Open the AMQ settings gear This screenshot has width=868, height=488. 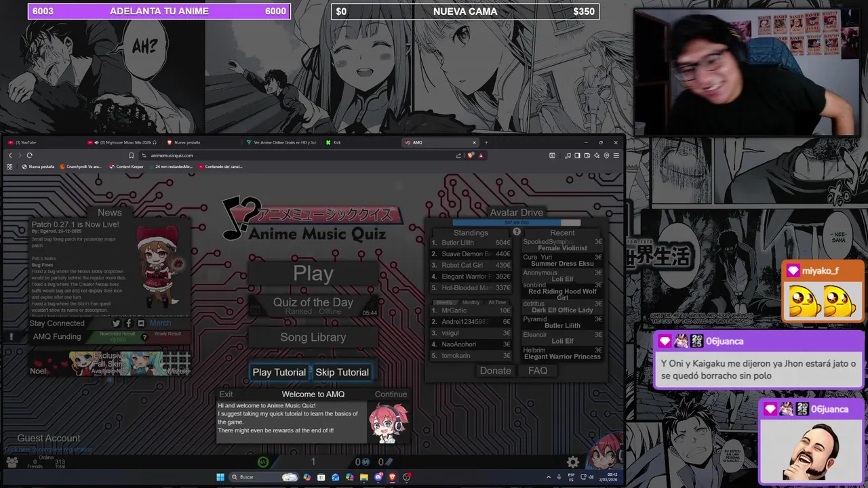573,462
